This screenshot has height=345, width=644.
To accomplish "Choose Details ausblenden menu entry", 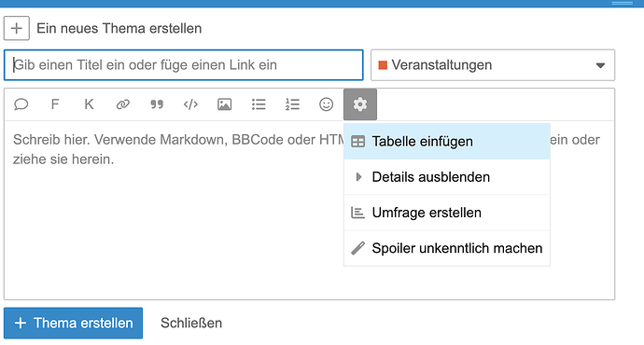I will point(447,177).
